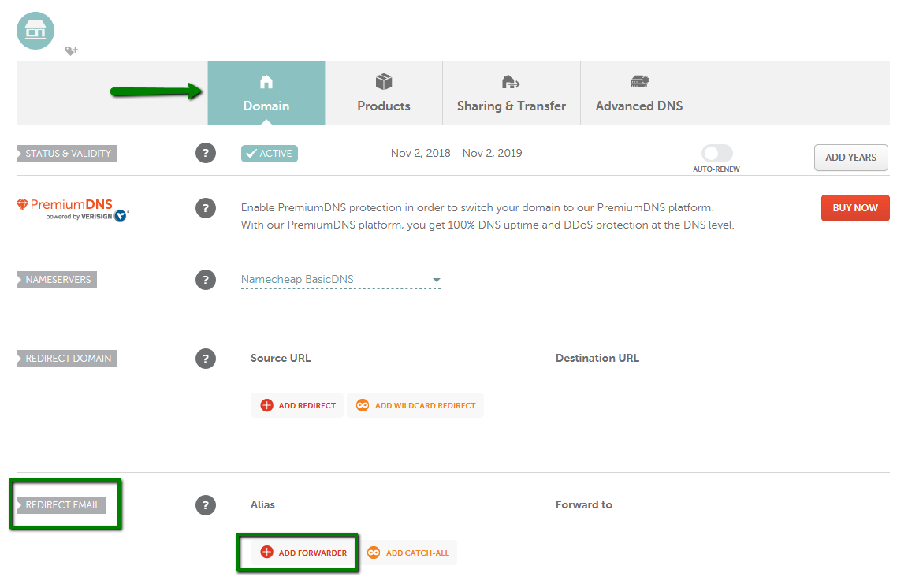Open help icon next to PremiumDNS
The image size is (908, 588).
pos(206,208)
